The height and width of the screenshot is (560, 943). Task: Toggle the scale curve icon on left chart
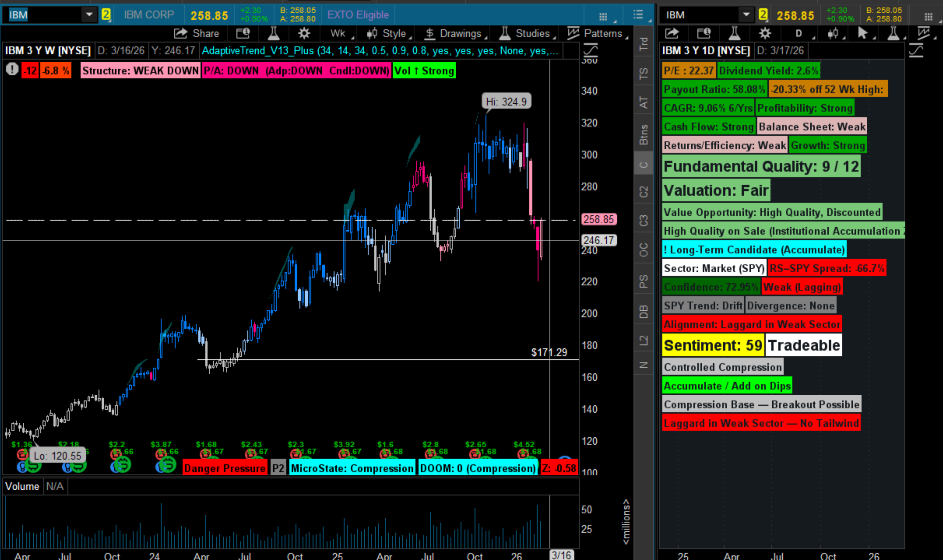(x=590, y=50)
